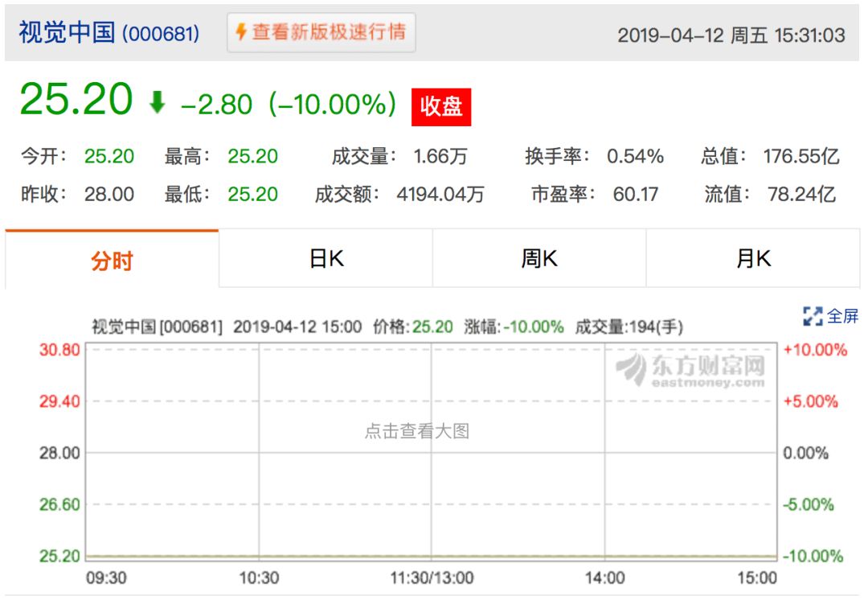Click the eastmoney watermark logo

coord(692,370)
